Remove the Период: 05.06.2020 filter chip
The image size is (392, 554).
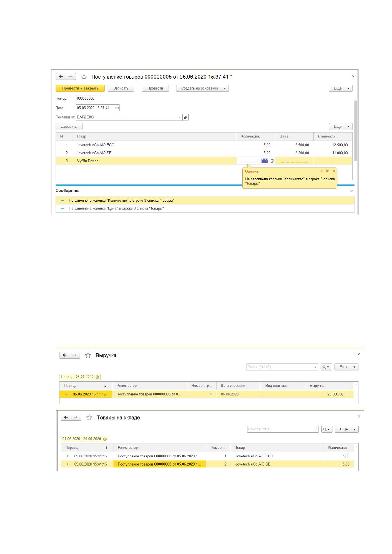coord(97,377)
